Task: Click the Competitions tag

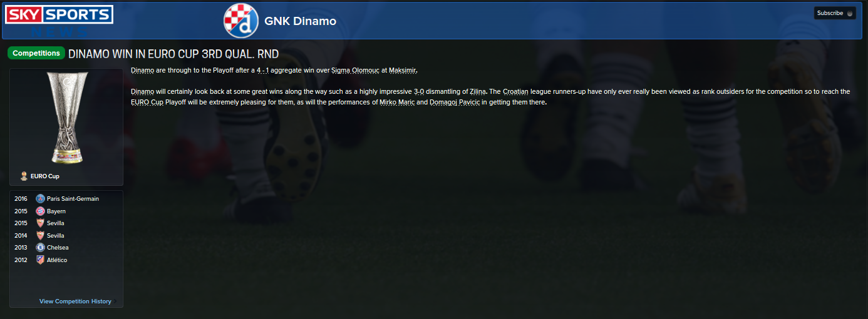Action: pos(36,53)
